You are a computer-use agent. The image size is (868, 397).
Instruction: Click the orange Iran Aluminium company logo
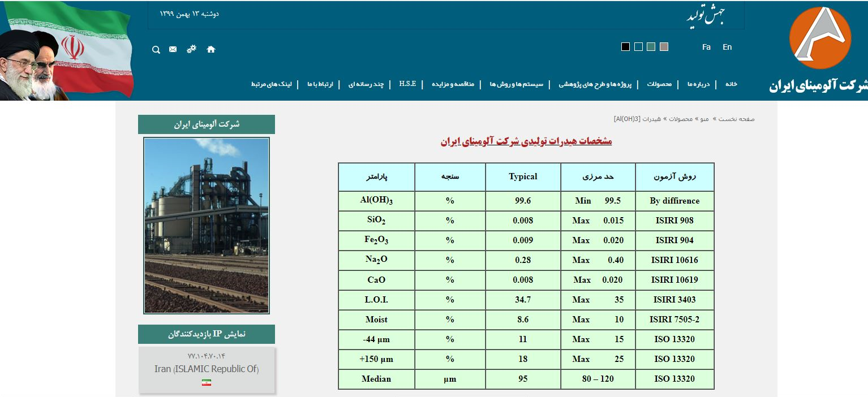[x=820, y=38]
